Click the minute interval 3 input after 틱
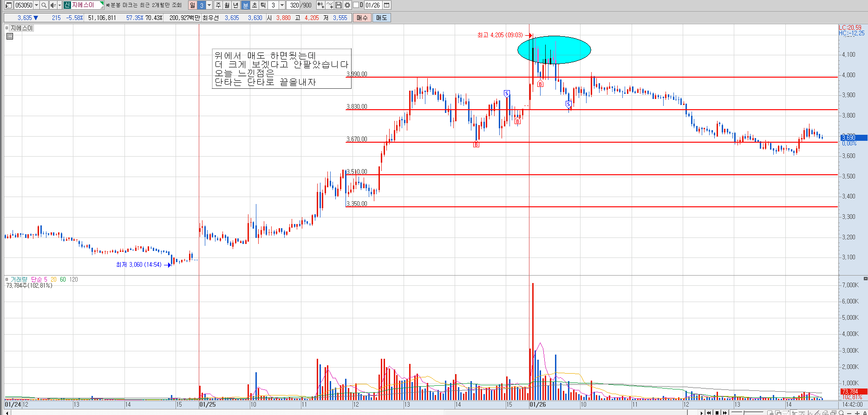The width and height of the screenshot is (868, 415). click(274, 5)
